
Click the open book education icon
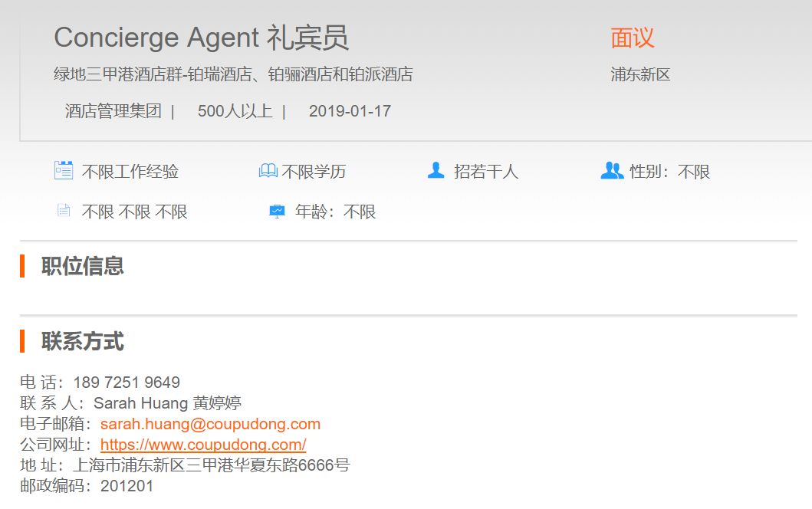[x=268, y=171]
